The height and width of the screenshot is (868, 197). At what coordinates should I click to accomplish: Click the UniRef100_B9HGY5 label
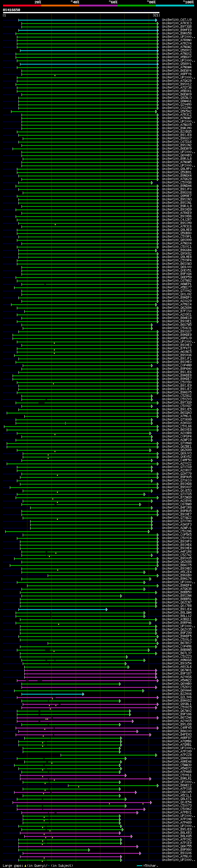tap(177, 393)
